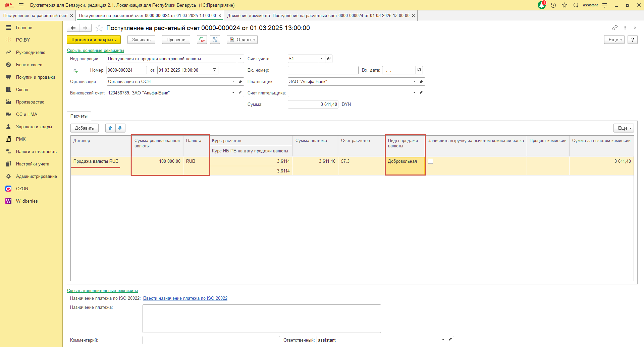Click Ввести назначение платежа по ISO 20022 link
The image size is (644, 347).
coord(185,298)
